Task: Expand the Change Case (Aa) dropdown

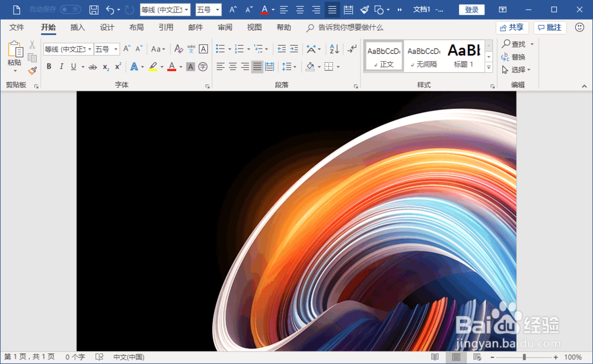Action: pyautogui.click(x=158, y=49)
